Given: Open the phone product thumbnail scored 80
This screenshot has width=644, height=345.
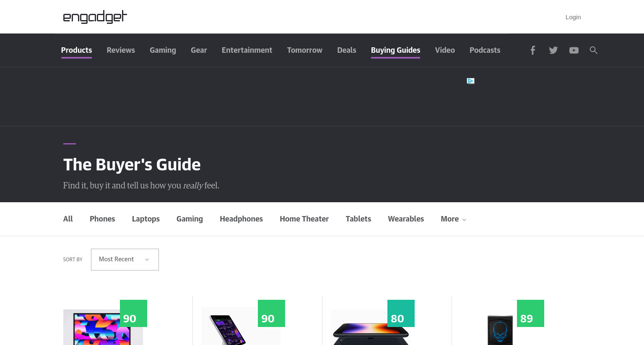Looking at the screenshot, I should (371, 327).
